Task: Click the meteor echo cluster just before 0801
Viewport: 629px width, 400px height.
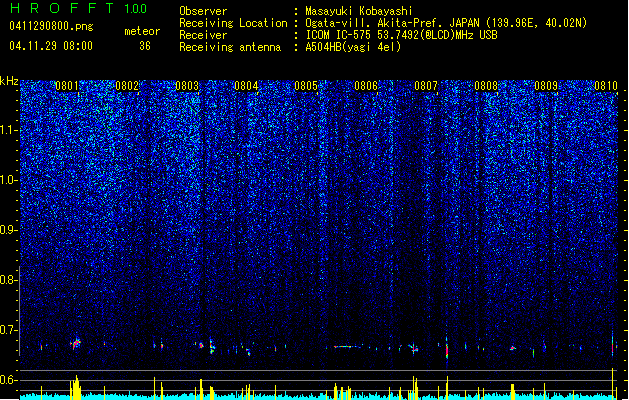Action: pos(75,344)
